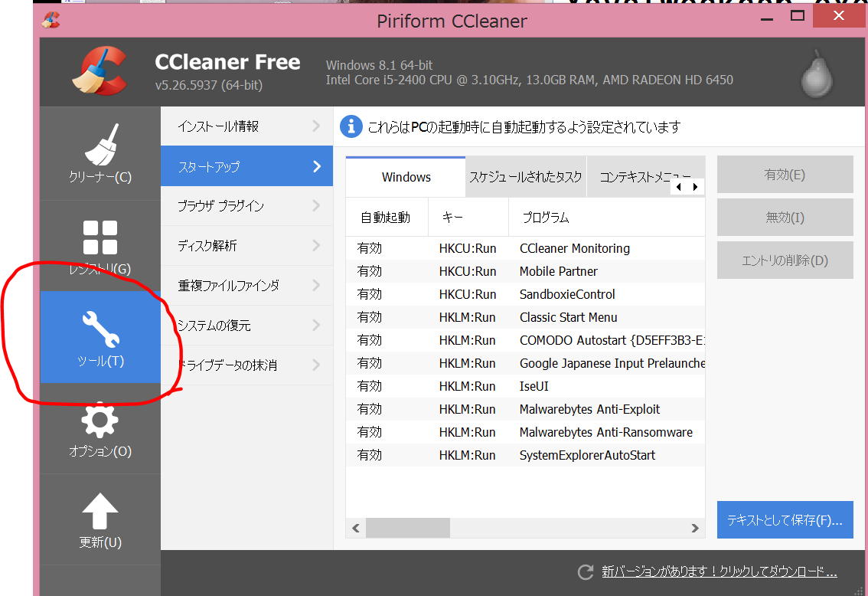Select the CCleaner Monitoring entry
This screenshot has width=868, height=596.
(525, 248)
